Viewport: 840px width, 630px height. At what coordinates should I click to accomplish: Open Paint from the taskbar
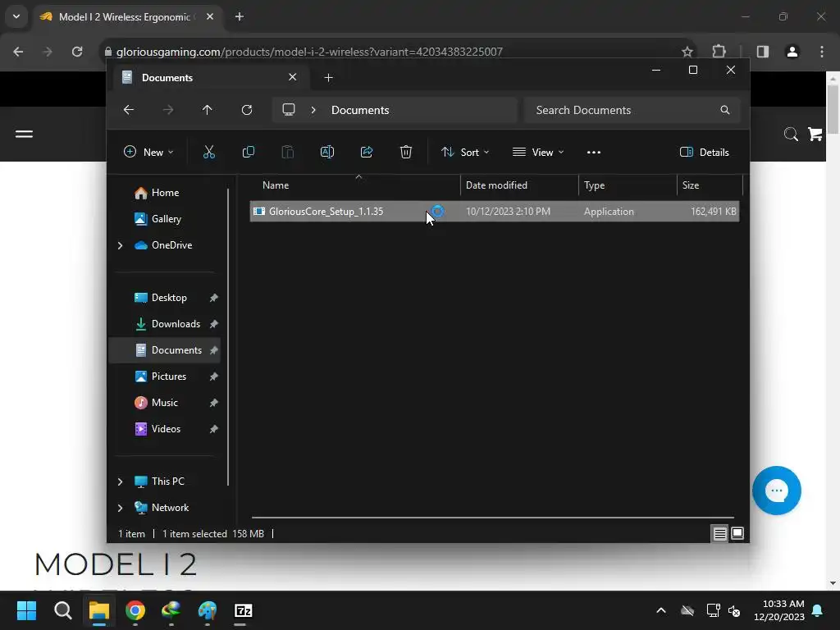point(208,610)
